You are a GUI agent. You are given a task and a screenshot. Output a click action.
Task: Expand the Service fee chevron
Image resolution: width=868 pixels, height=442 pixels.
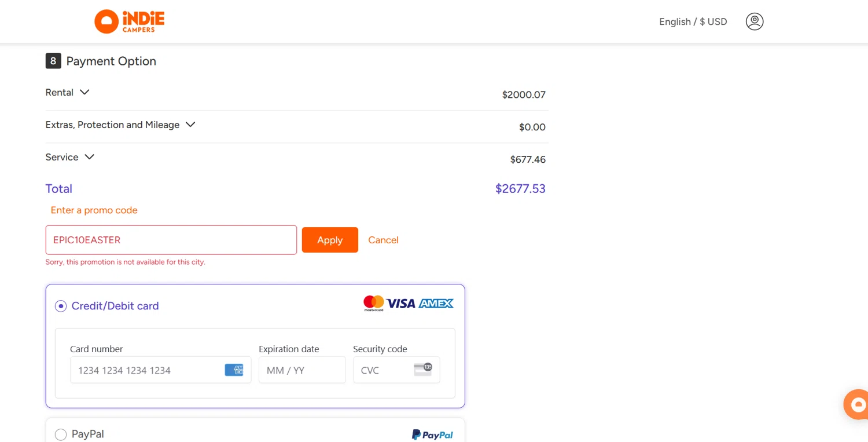point(89,157)
